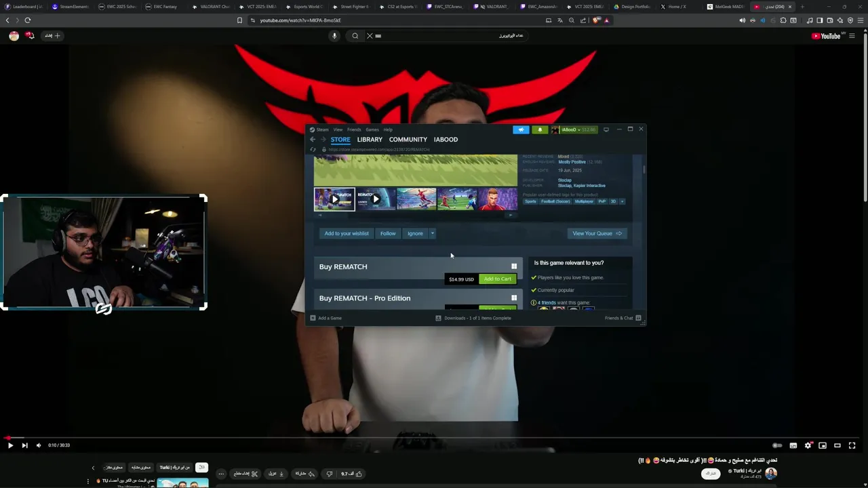
Task: Open IABOOD profile tab in Steam
Action: [x=446, y=140]
